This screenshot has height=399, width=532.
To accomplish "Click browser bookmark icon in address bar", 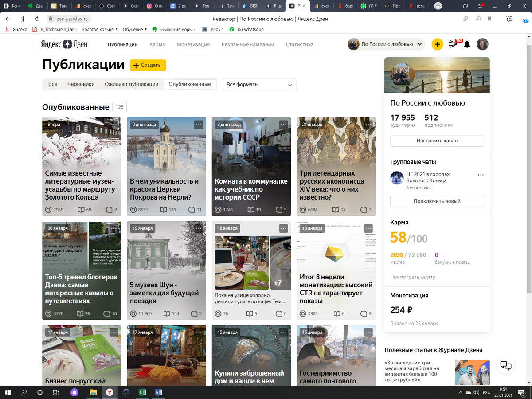I will pos(489,19).
